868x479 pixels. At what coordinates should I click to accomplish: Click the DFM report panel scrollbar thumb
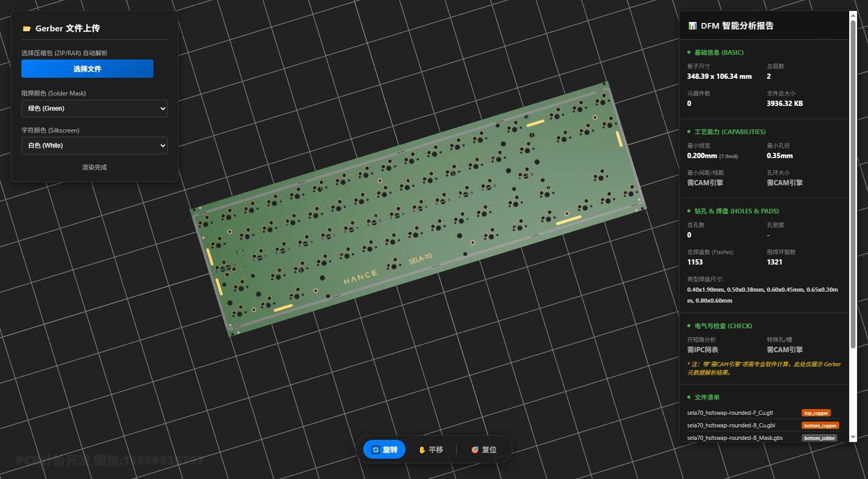[x=853, y=183]
